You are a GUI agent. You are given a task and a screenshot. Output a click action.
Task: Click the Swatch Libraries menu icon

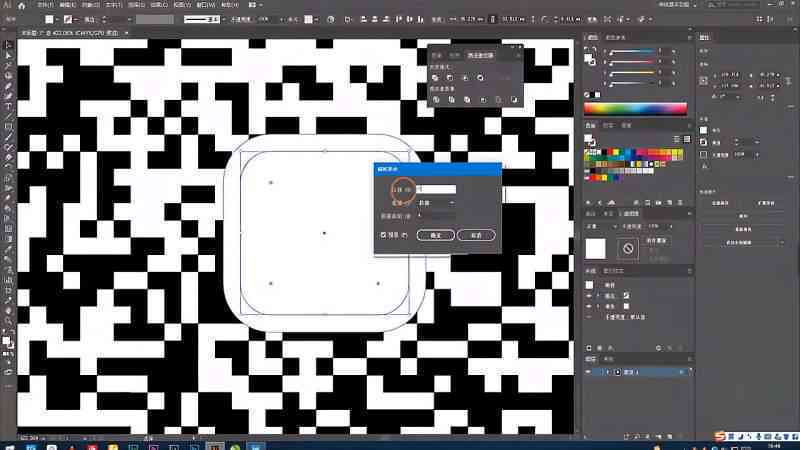point(589,203)
